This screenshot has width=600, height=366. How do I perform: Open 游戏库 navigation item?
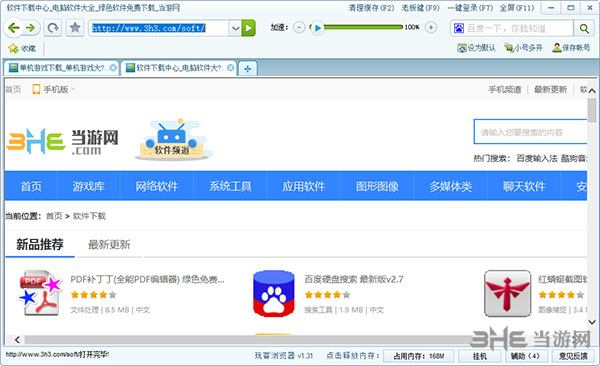point(88,186)
